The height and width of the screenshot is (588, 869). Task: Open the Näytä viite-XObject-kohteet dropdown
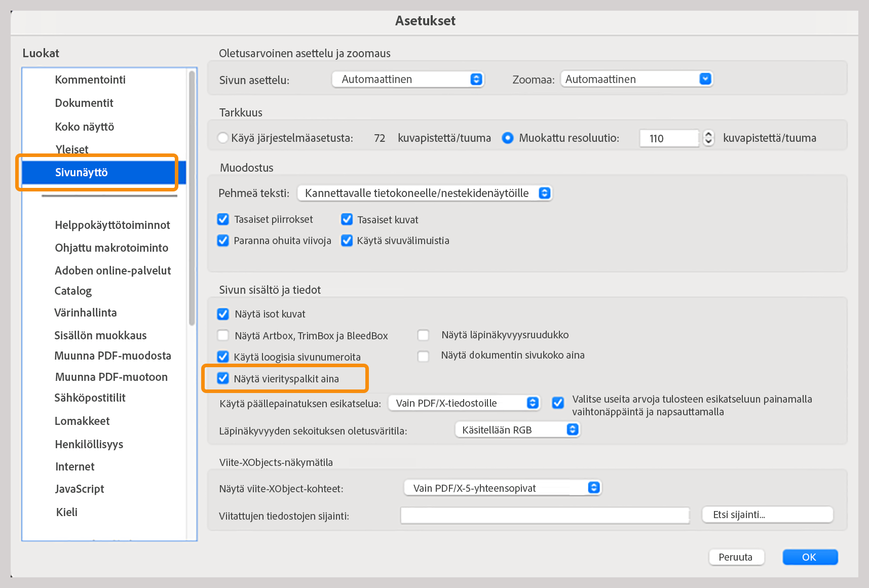click(502, 488)
